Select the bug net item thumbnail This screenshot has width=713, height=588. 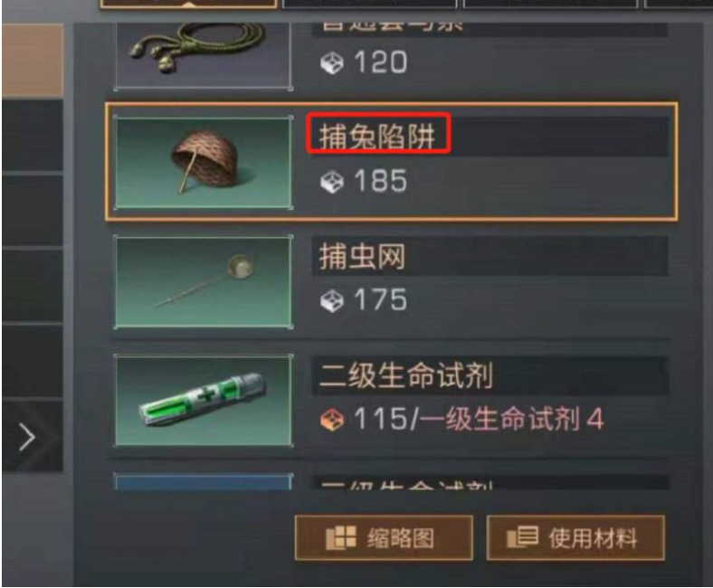pyautogui.click(x=203, y=281)
